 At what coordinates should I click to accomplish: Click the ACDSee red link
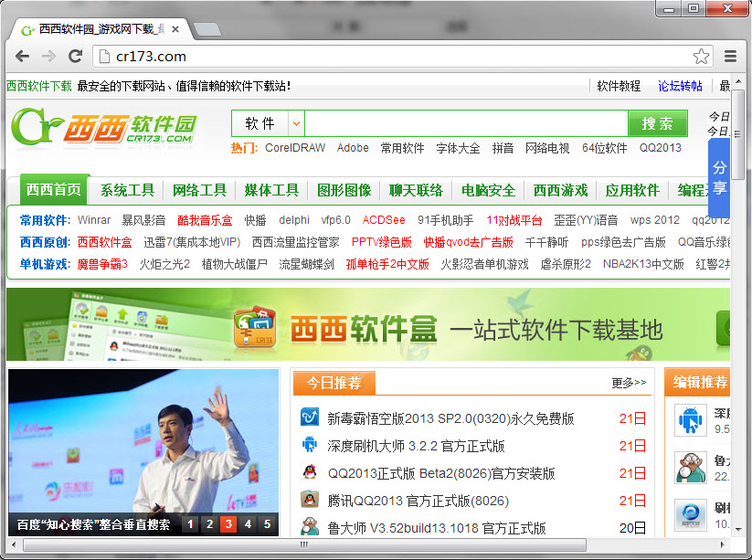[384, 220]
